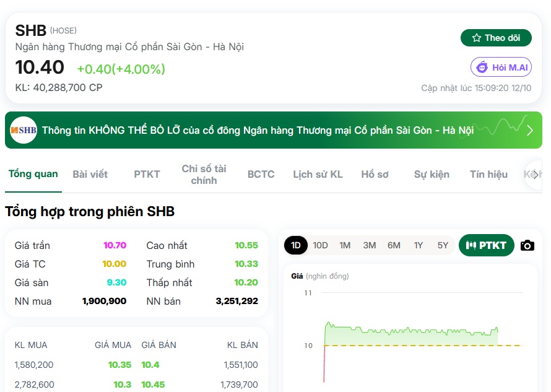The image size is (551, 392).
Task: Click the bid price 10.35
Action: [x=119, y=365]
